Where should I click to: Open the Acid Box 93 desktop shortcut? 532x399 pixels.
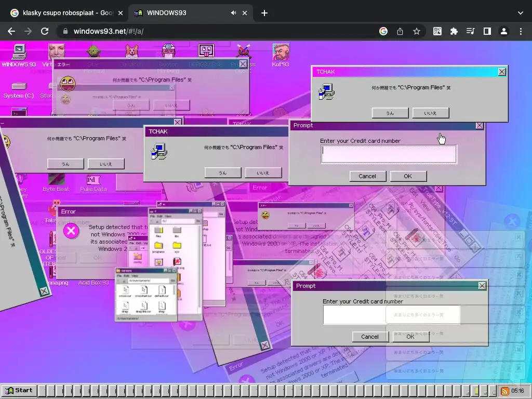point(94,282)
